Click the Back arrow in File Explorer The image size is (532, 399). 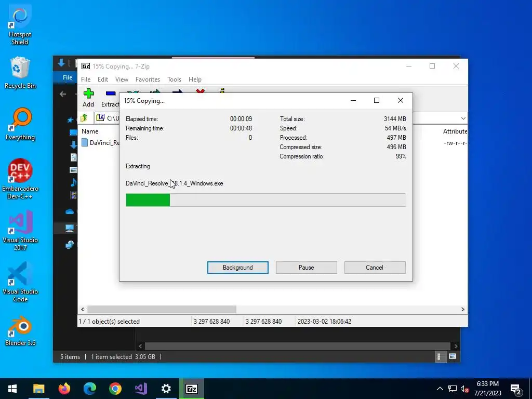tap(63, 94)
